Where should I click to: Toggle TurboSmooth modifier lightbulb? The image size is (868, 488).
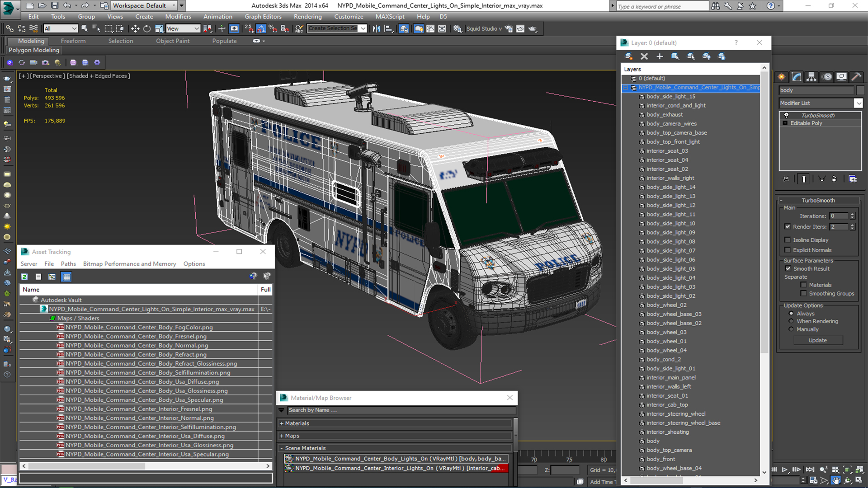point(786,115)
